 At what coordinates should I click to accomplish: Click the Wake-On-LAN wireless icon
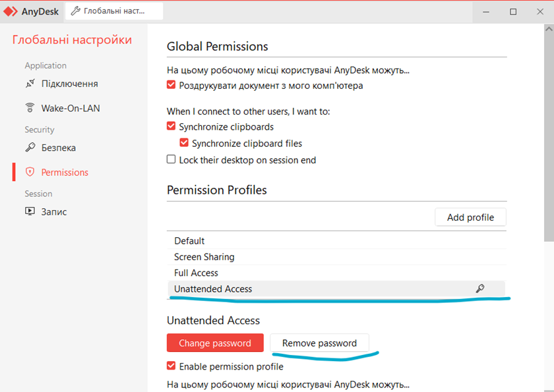point(30,108)
